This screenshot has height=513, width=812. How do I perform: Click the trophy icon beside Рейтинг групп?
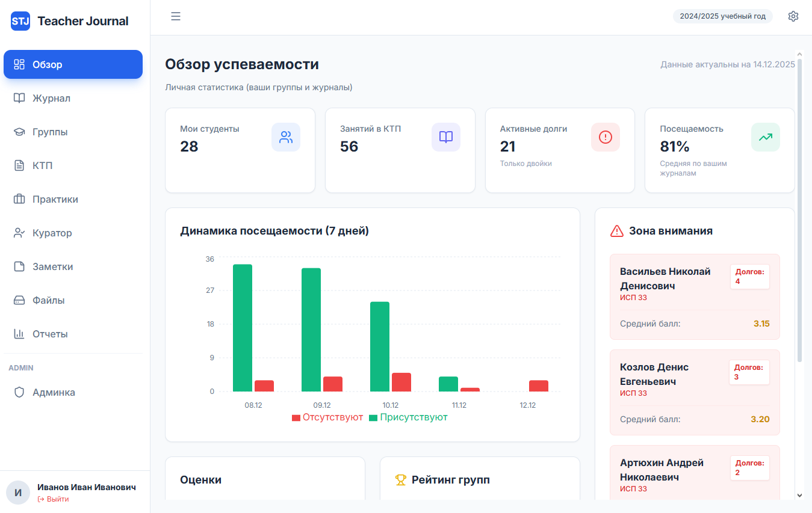[400, 480]
